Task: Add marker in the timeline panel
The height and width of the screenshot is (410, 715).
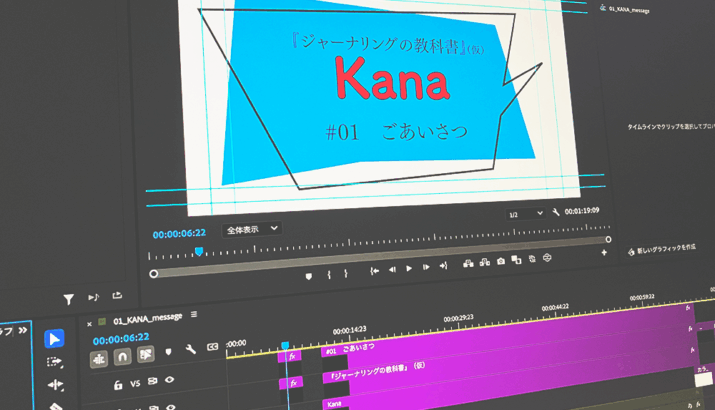Action: click(x=168, y=351)
